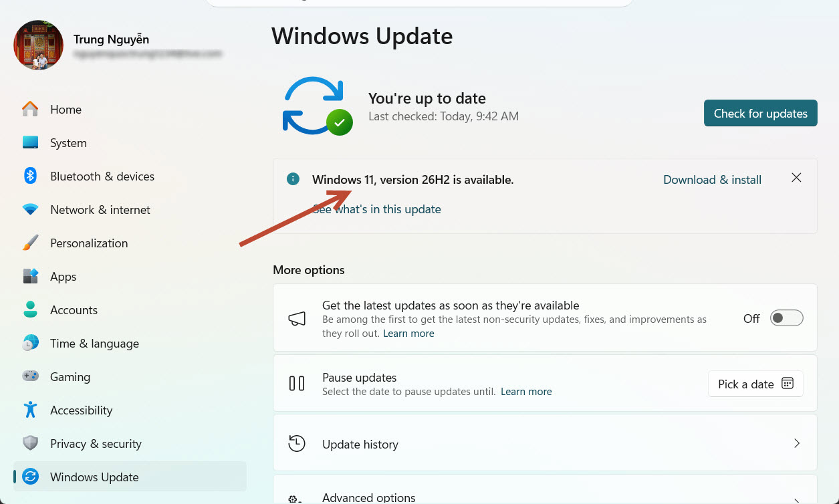Viewport: 839px width, 504px height.
Task: Click the Gaming controller icon
Action: pos(30,376)
